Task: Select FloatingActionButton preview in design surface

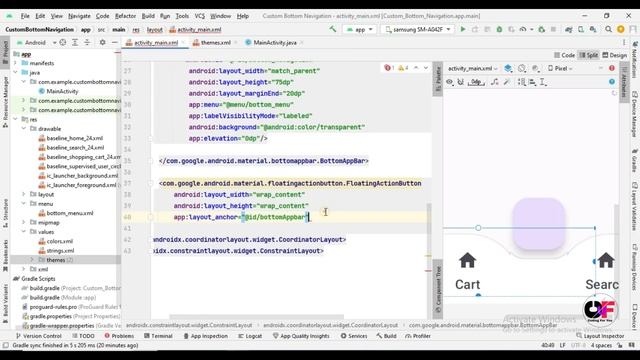Action: pos(538,224)
